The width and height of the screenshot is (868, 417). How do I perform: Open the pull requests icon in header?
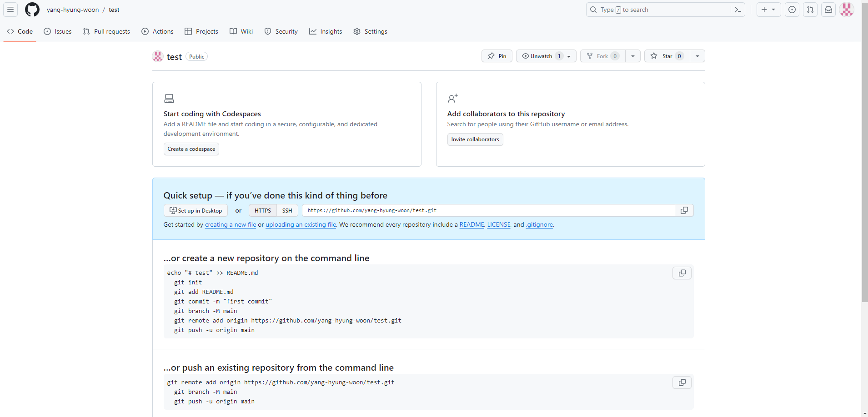point(810,10)
